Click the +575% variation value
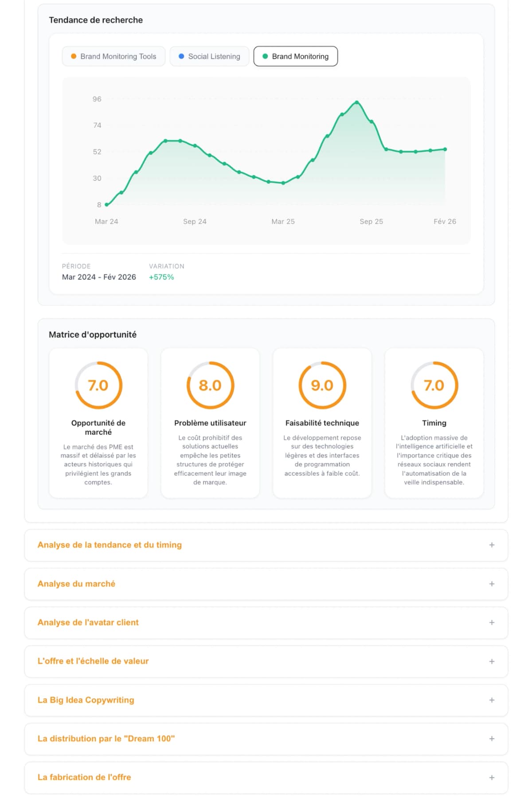 [161, 277]
